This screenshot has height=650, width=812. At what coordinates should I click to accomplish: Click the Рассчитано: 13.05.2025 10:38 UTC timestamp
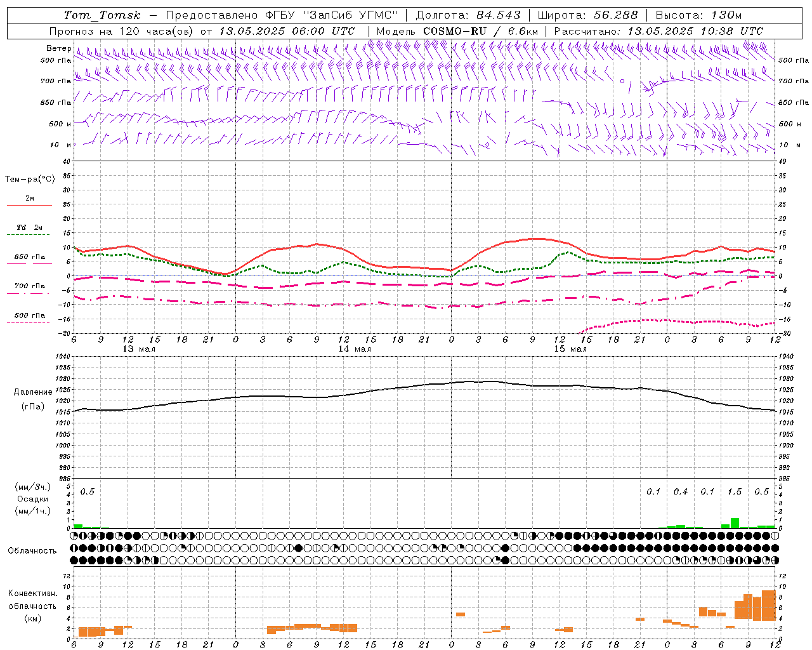(658, 31)
